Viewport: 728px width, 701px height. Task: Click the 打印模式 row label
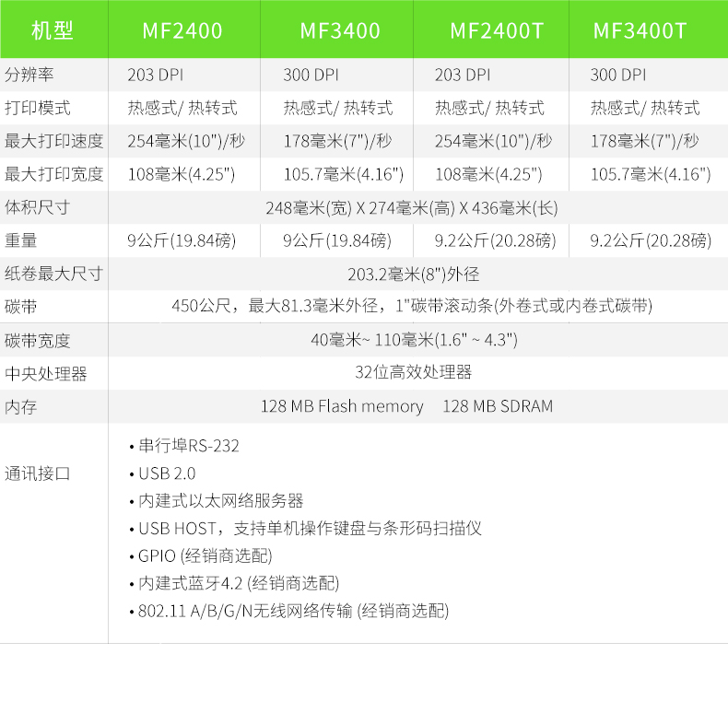pos(38,108)
